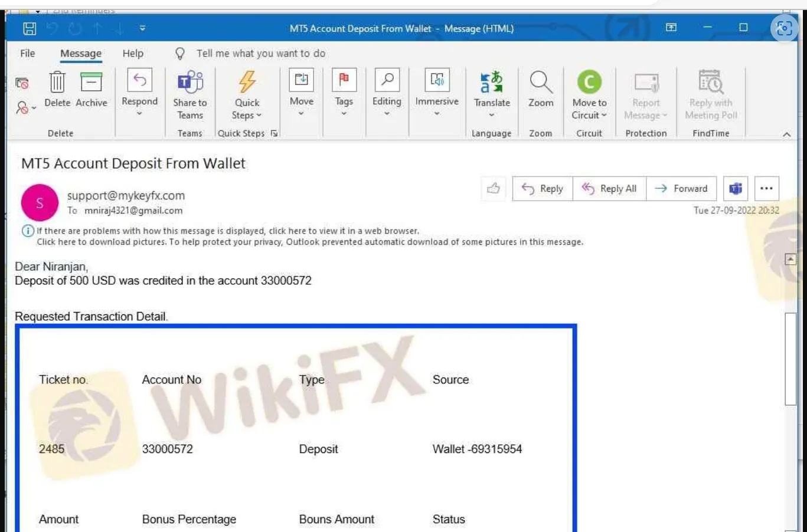
Task: Open the Quick Steps lightning bolt menu
Action: [x=247, y=95]
